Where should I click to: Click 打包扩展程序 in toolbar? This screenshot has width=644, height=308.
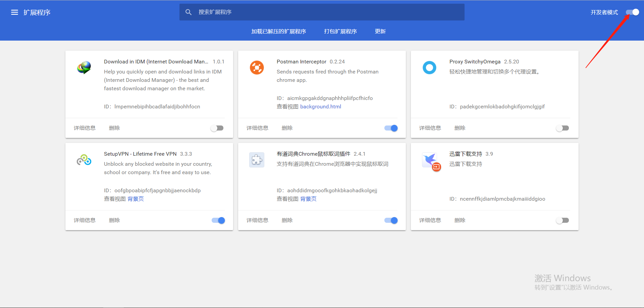click(x=340, y=31)
